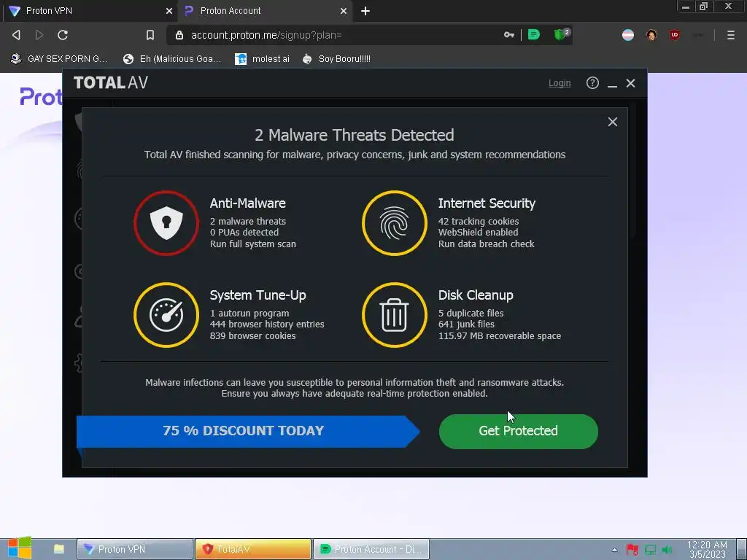This screenshot has width=747, height=560.
Task: Open a new browser tab
Action: (x=365, y=11)
